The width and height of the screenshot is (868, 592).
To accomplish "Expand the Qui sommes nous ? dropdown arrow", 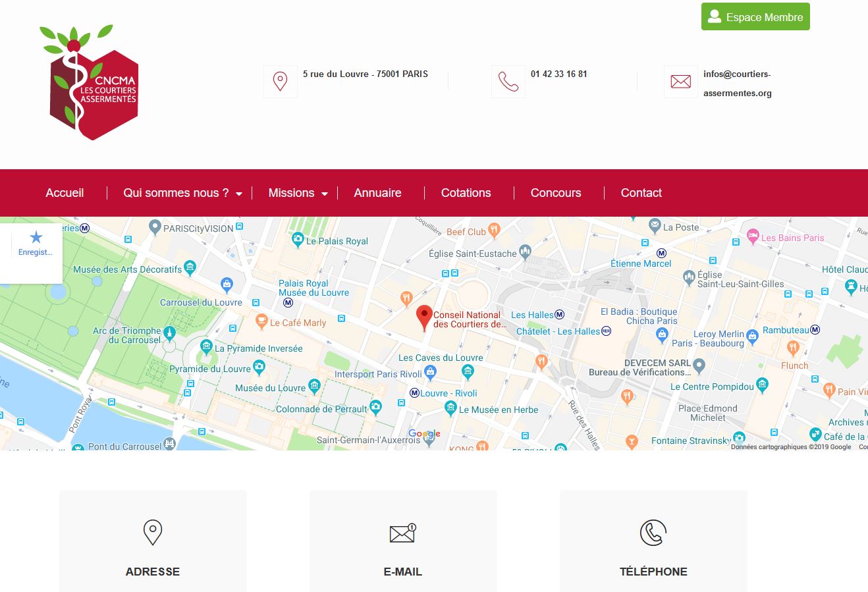I will coord(239,194).
